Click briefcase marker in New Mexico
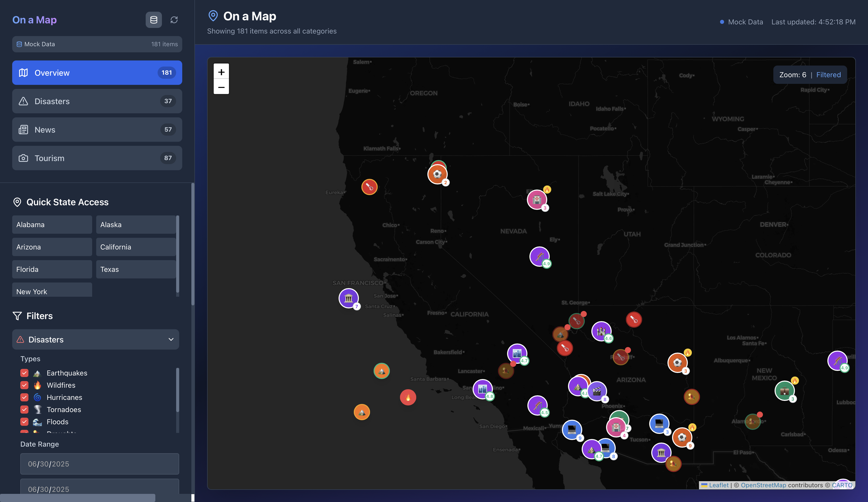The height and width of the screenshot is (502, 868). 784,391
